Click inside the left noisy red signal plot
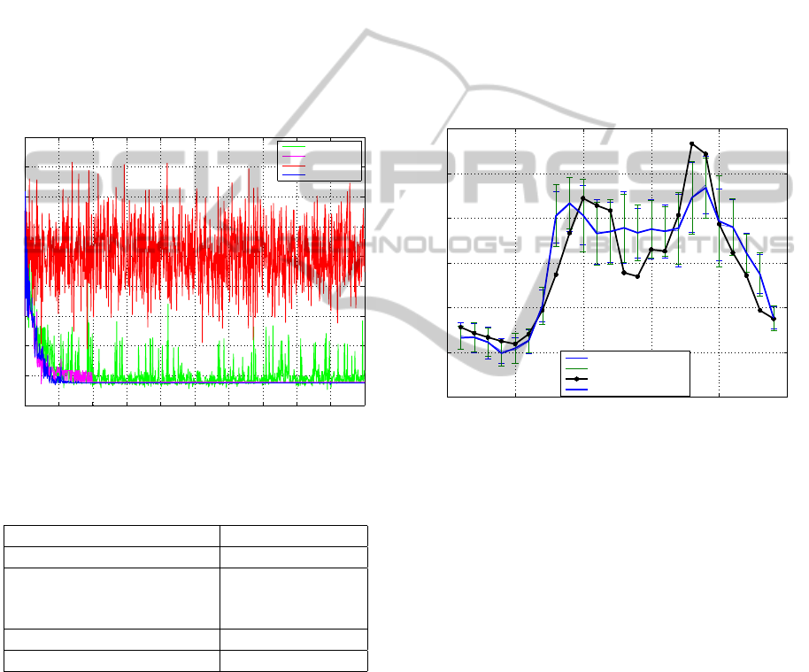Screen dimensions: 809x672 [195, 257]
